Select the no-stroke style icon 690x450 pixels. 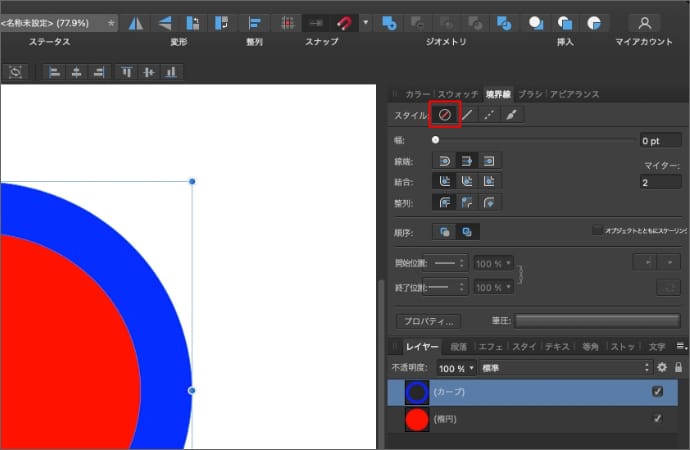click(x=443, y=115)
